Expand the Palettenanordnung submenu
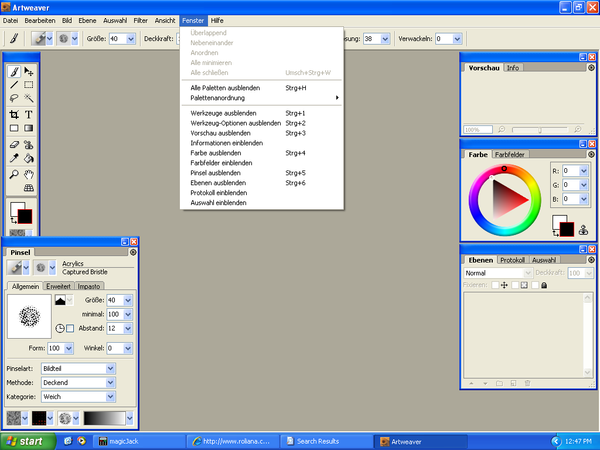The height and width of the screenshot is (450, 600). (262, 98)
